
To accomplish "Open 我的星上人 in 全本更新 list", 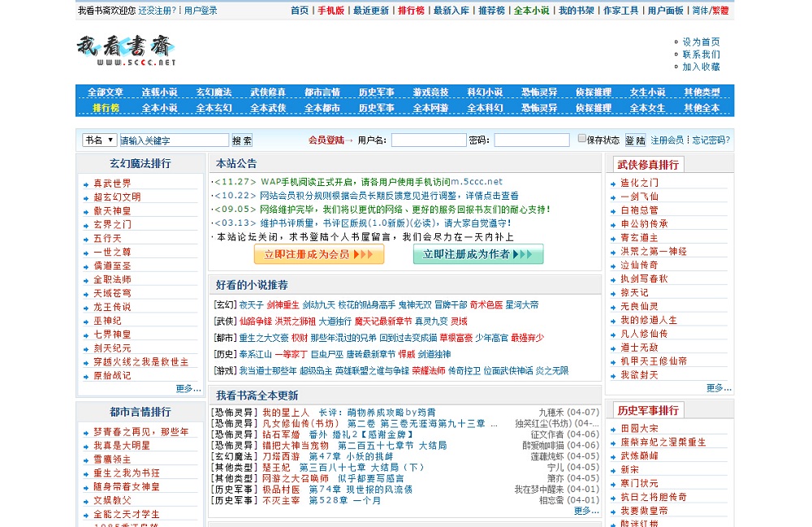I will click(x=286, y=413).
